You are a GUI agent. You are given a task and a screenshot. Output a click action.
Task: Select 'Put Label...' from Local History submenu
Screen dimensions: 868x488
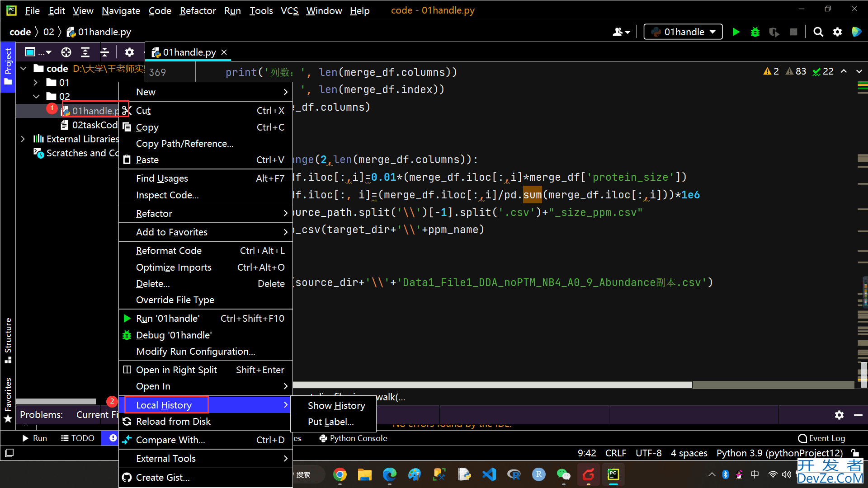coord(330,422)
